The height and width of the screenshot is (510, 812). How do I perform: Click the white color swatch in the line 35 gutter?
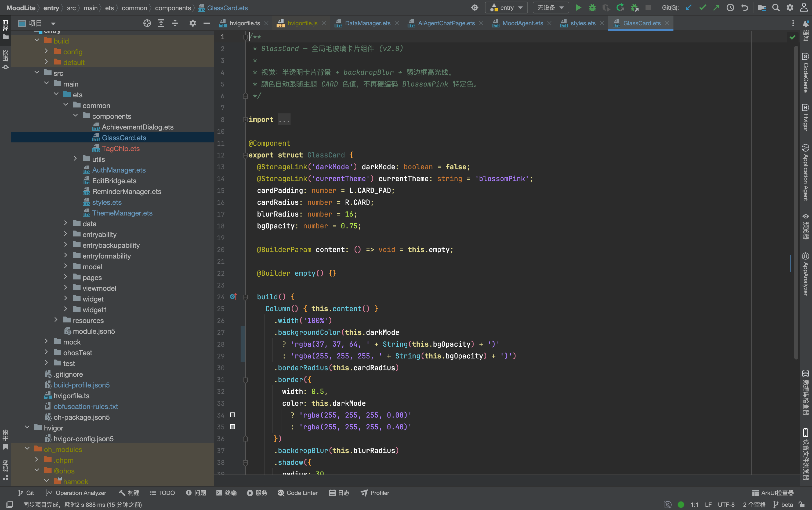232,427
